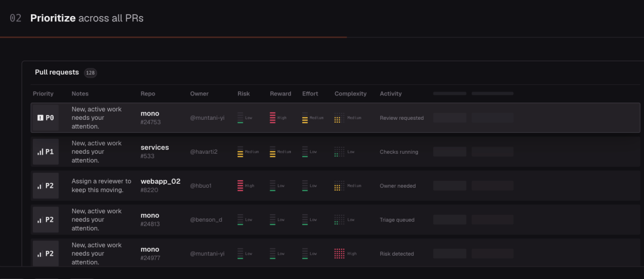Click the webapp_02 #8220 repo link
This screenshot has width=644, height=279.
tap(160, 186)
